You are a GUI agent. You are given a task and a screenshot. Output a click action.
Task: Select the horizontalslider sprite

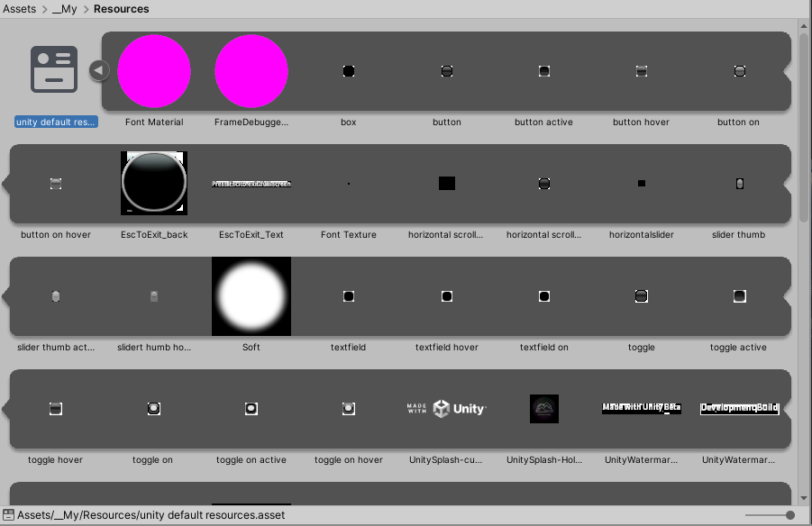(x=641, y=183)
